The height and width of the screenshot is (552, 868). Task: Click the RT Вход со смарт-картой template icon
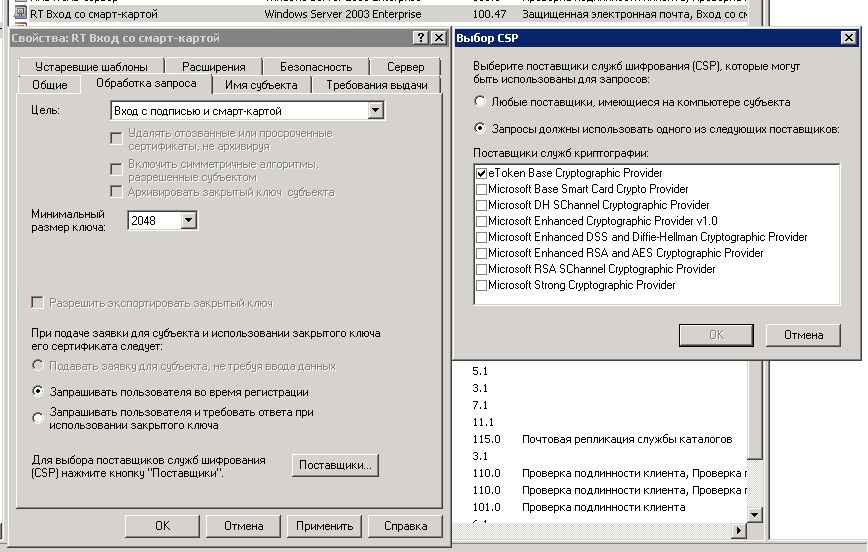coord(21,14)
